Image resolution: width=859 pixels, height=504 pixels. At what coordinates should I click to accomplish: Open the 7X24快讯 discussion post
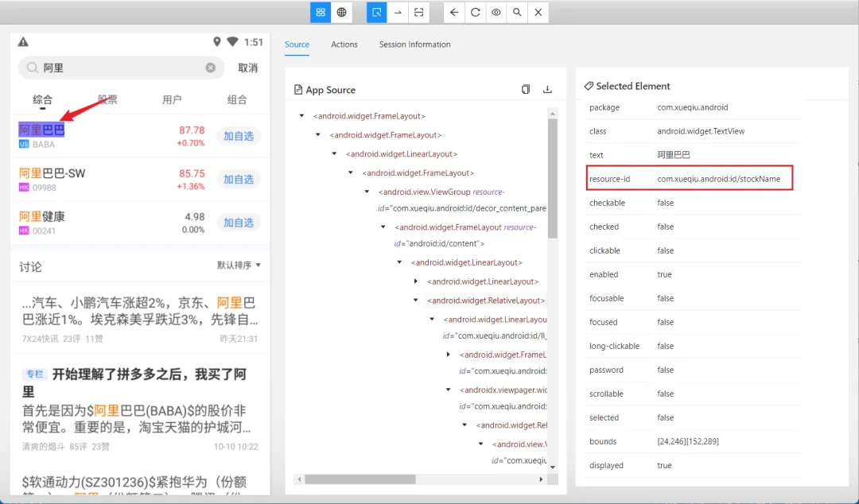pos(140,319)
